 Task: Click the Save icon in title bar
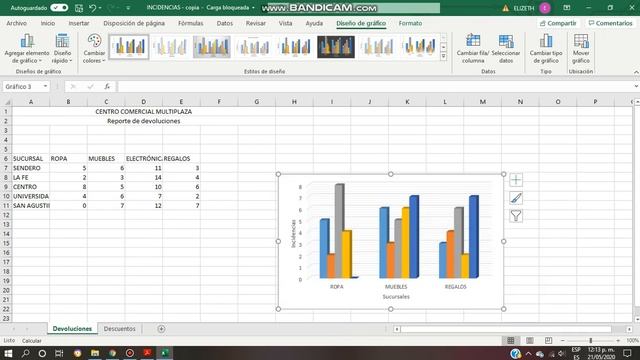pos(79,8)
